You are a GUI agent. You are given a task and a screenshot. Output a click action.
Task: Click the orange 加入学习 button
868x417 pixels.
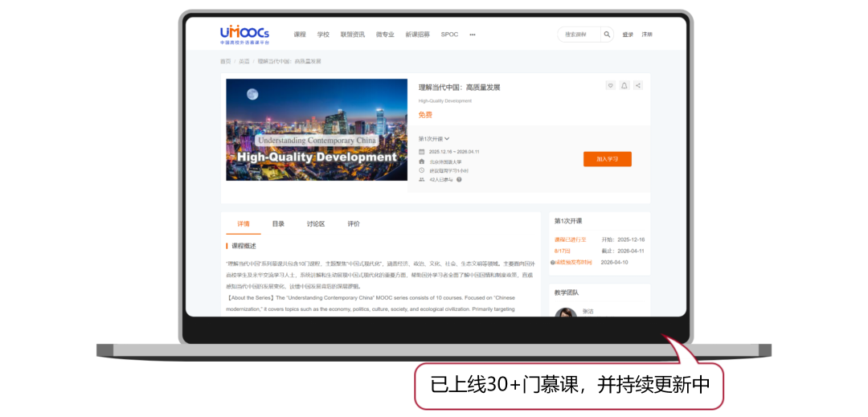click(608, 159)
